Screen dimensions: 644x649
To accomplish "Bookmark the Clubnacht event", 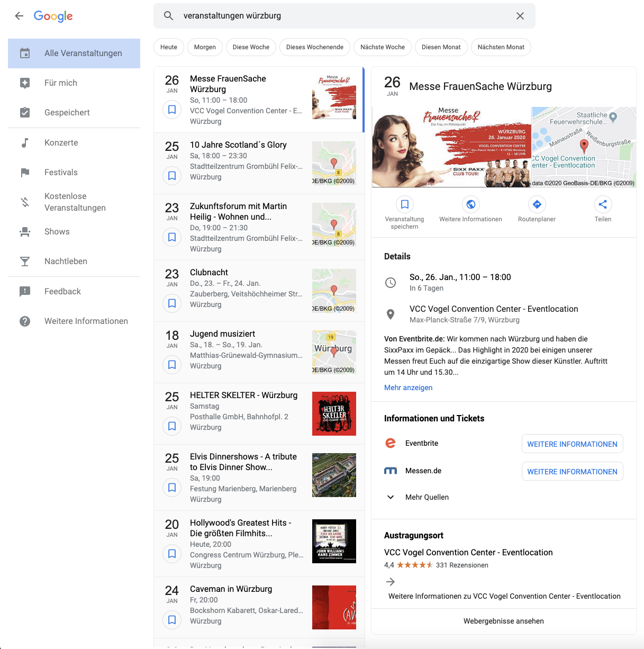I will coord(172,303).
